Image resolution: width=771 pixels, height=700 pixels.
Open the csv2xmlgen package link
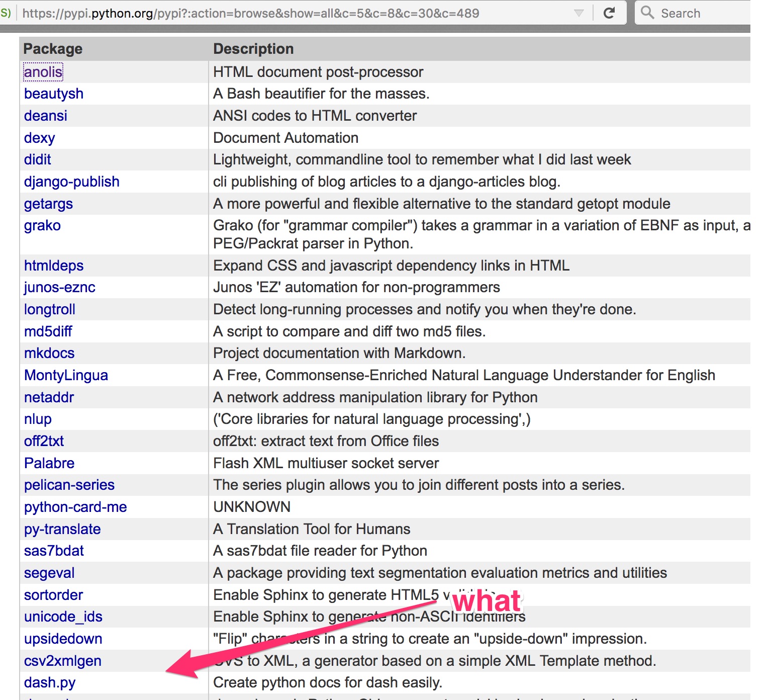[x=63, y=661]
